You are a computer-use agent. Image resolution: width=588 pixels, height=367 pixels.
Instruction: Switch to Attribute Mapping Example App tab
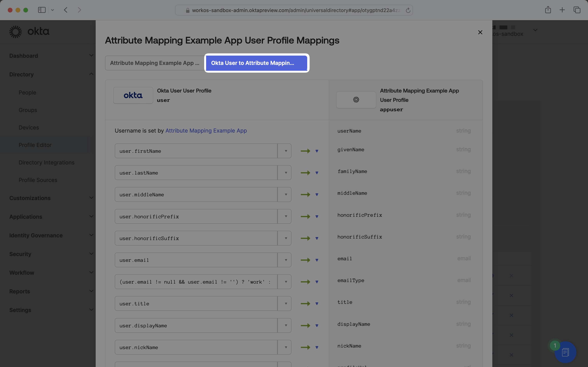[155, 63]
